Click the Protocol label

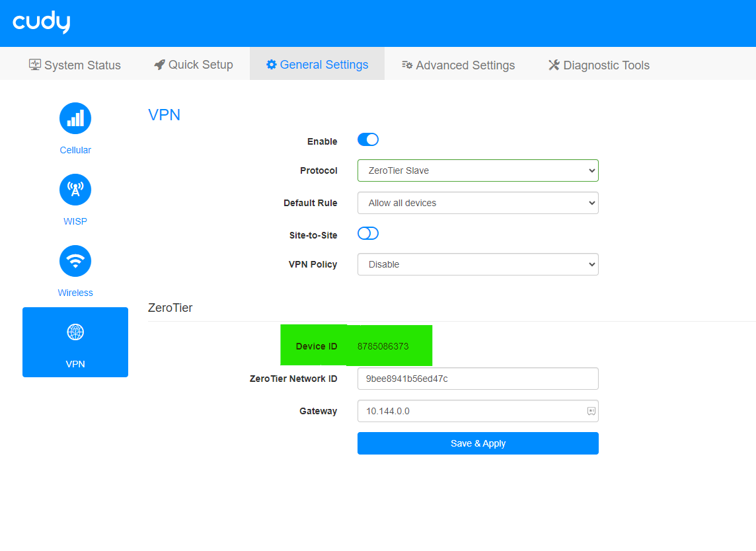point(319,170)
